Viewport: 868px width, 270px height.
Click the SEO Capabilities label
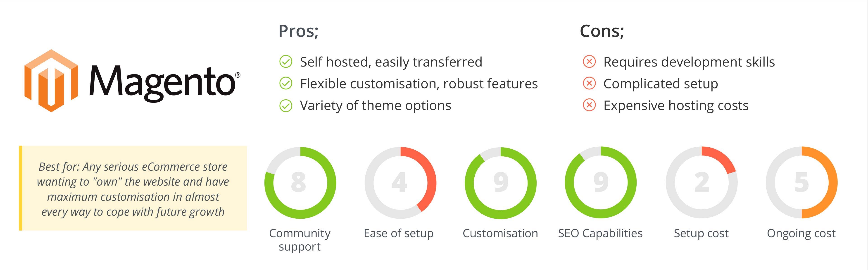click(x=600, y=233)
